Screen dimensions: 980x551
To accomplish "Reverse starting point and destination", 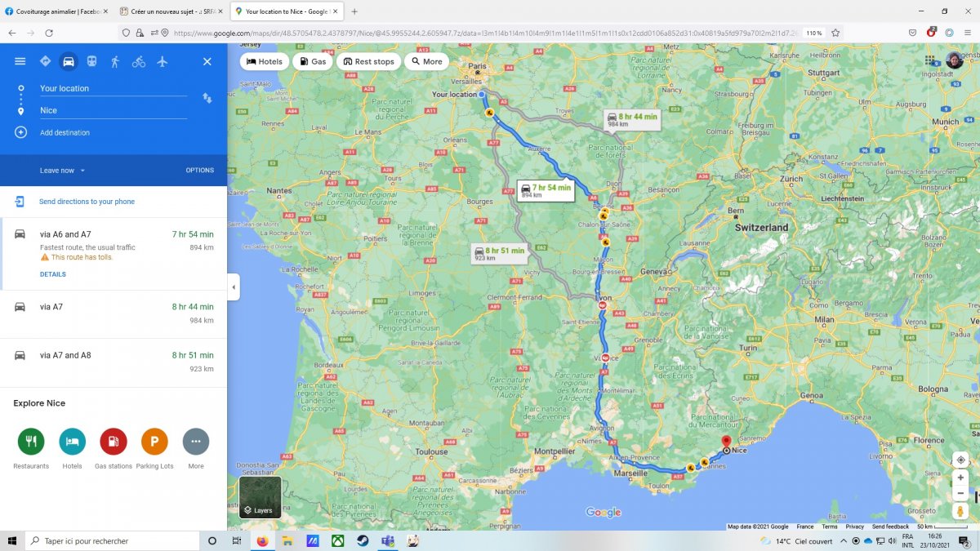I will pos(207,98).
